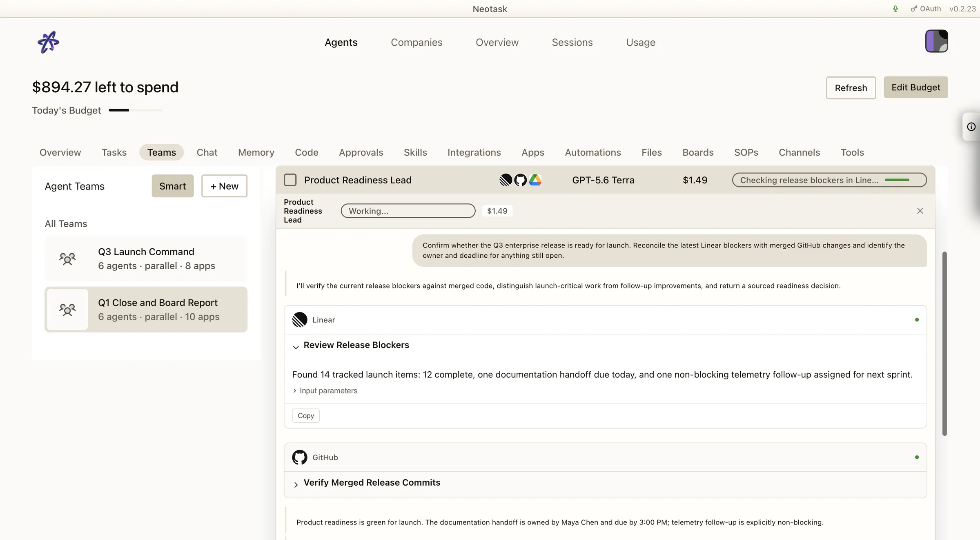The image size is (980, 540).
Task: Open the SOPs sub-tab
Action: pos(746,152)
